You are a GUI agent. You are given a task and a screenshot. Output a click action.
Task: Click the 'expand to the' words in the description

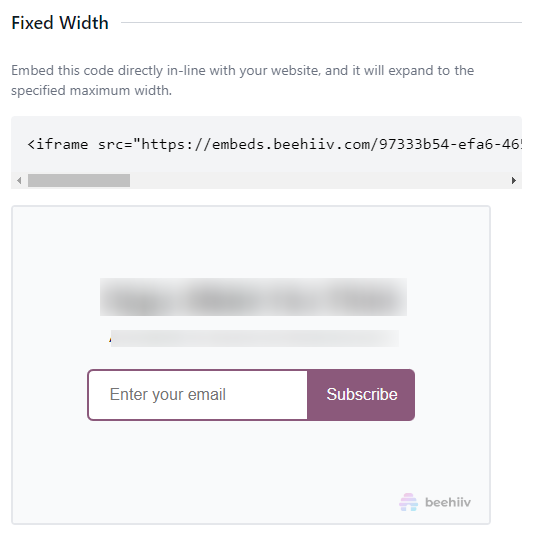click(x=431, y=70)
